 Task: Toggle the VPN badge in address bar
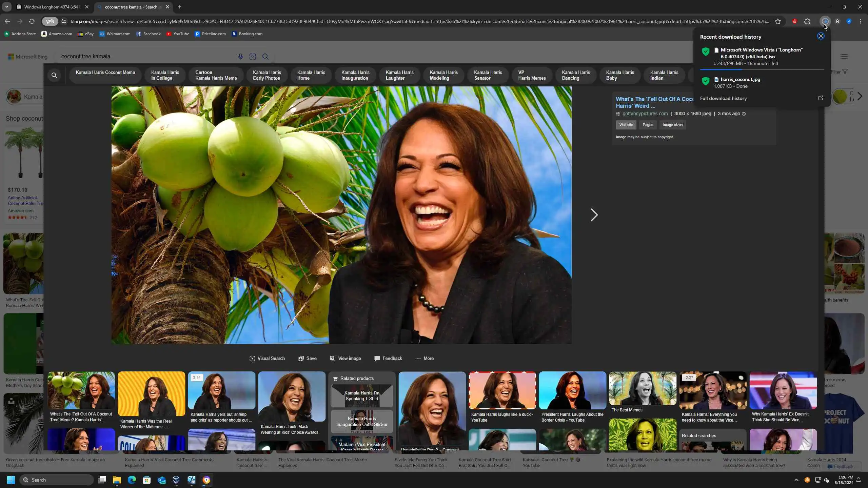tap(50, 21)
